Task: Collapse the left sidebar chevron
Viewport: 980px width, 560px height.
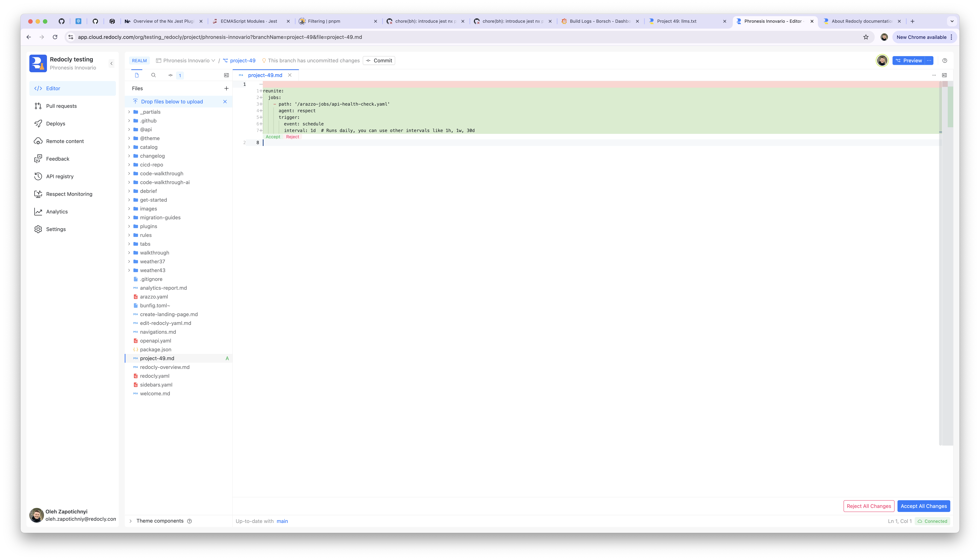Action: [x=111, y=63]
